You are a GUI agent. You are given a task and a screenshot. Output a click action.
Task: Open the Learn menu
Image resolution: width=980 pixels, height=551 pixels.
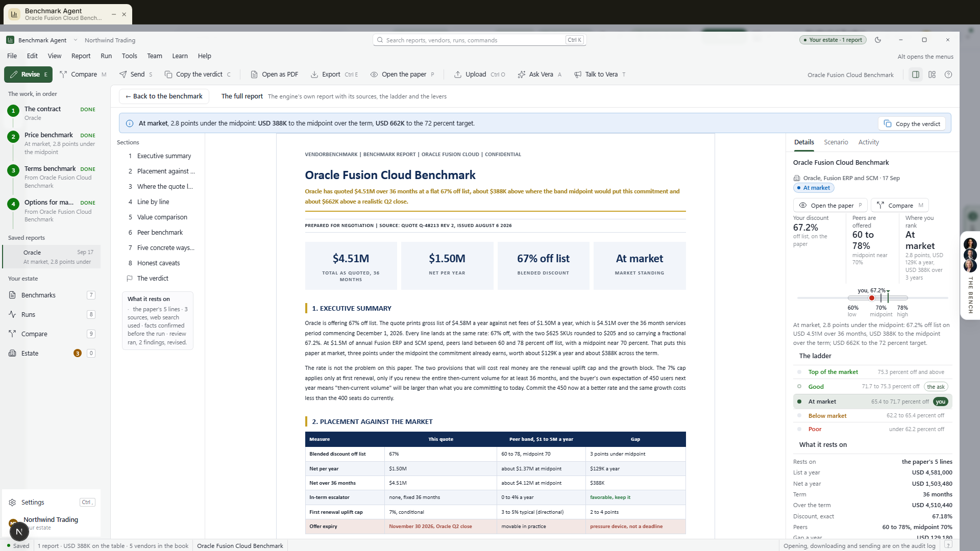coord(180,56)
